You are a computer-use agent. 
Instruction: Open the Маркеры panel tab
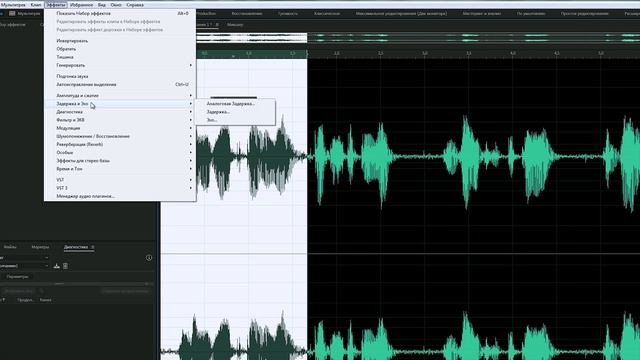pos(40,247)
